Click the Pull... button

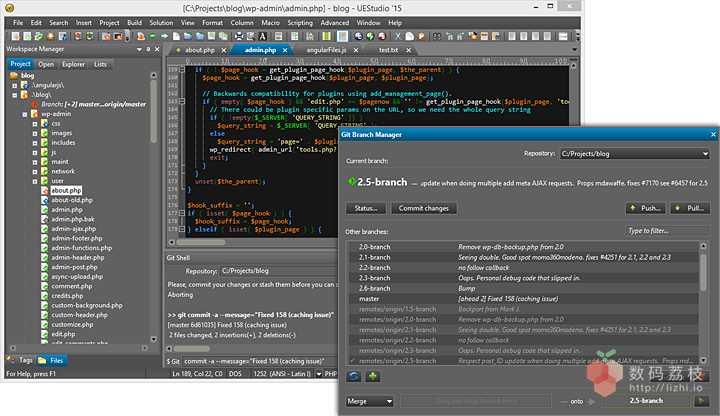[690, 208]
